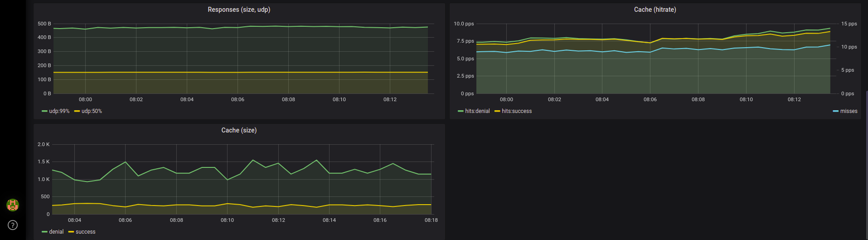
Task: Open the help question mark icon
Action: (x=13, y=225)
